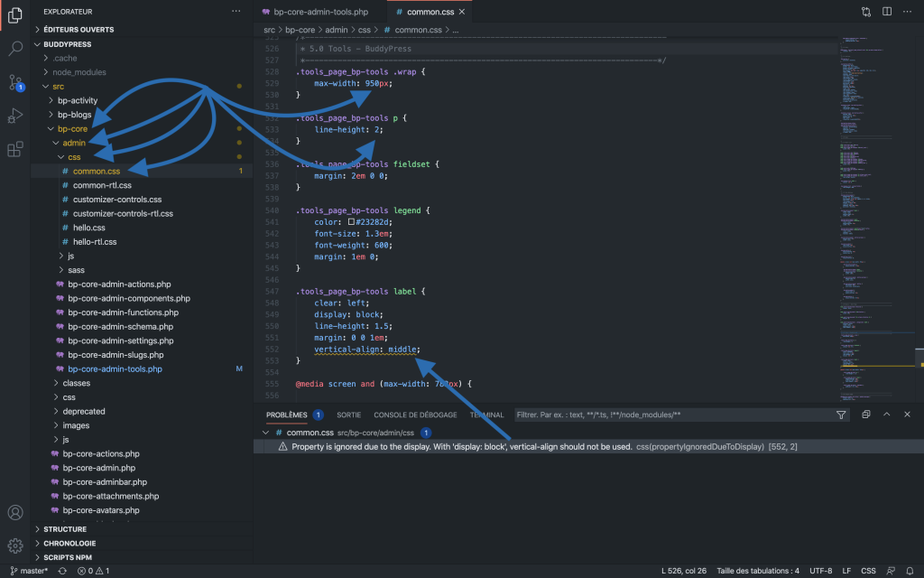924x578 pixels.
Task: Click color swatch for #23282d
Action: pos(351,222)
